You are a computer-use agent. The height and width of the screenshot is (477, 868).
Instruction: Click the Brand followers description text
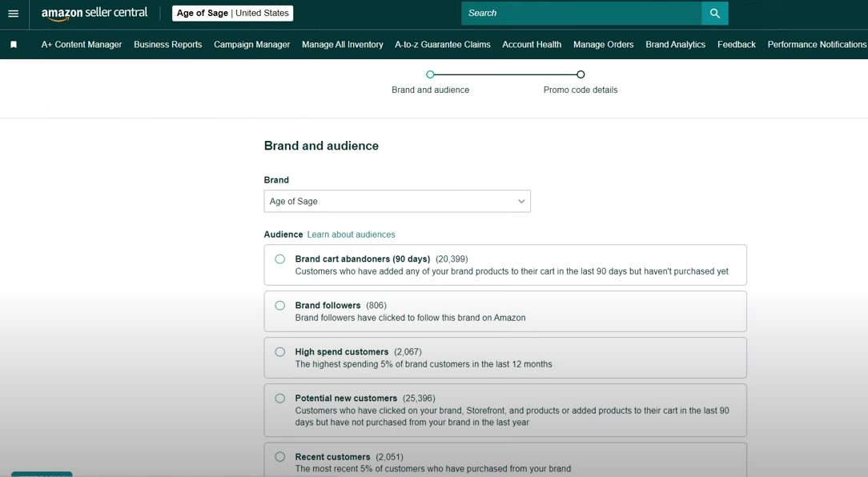click(410, 318)
